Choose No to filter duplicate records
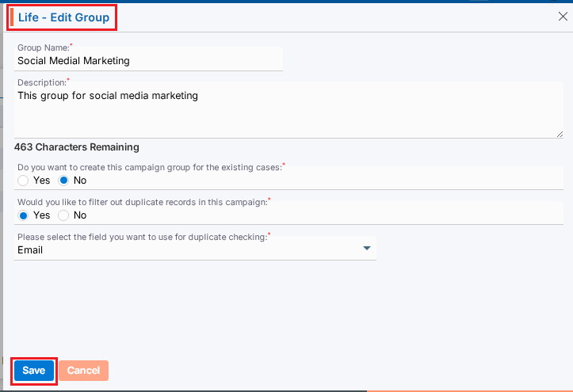The height and width of the screenshot is (392, 573). [64, 215]
